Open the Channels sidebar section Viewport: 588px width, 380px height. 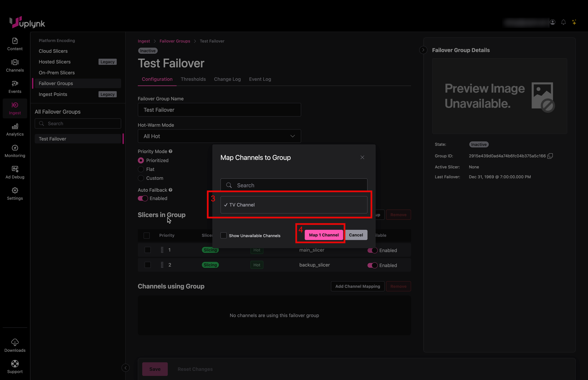[x=15, y=65]
